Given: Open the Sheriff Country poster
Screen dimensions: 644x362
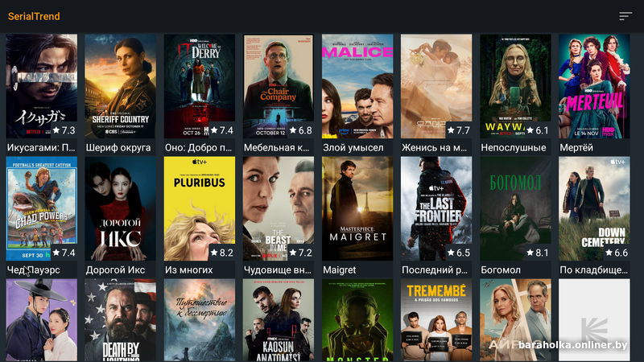Looking at the screenshot, I should (120, 86).
